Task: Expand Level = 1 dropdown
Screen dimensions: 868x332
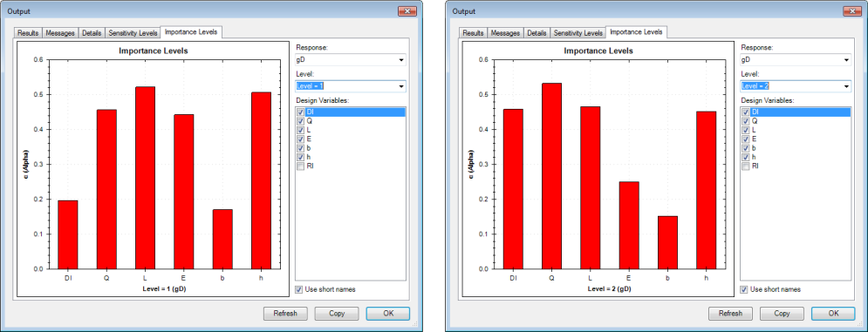Action: coord(351,86)
